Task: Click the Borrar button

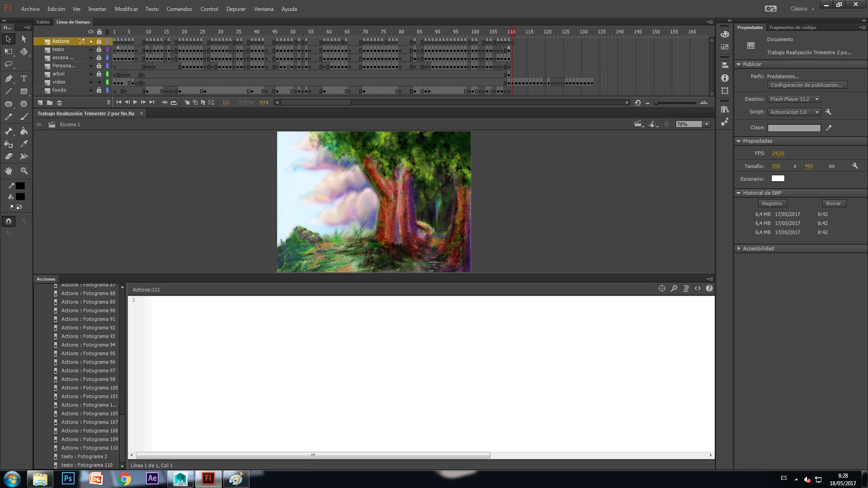Action: coord(833,203)
